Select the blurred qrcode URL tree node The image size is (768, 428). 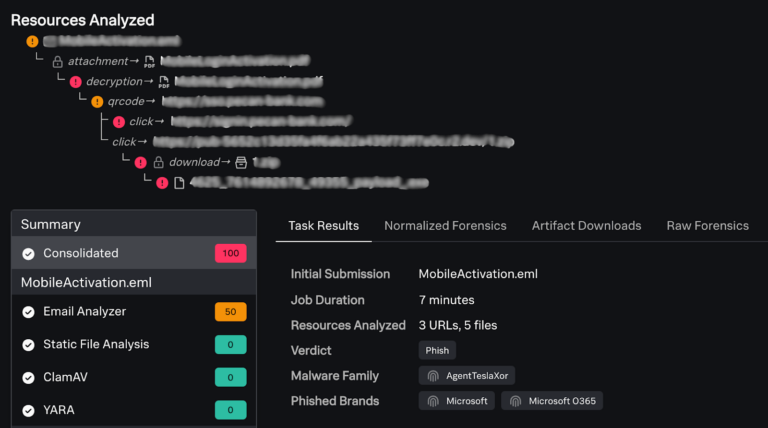[x=242, y=101]
